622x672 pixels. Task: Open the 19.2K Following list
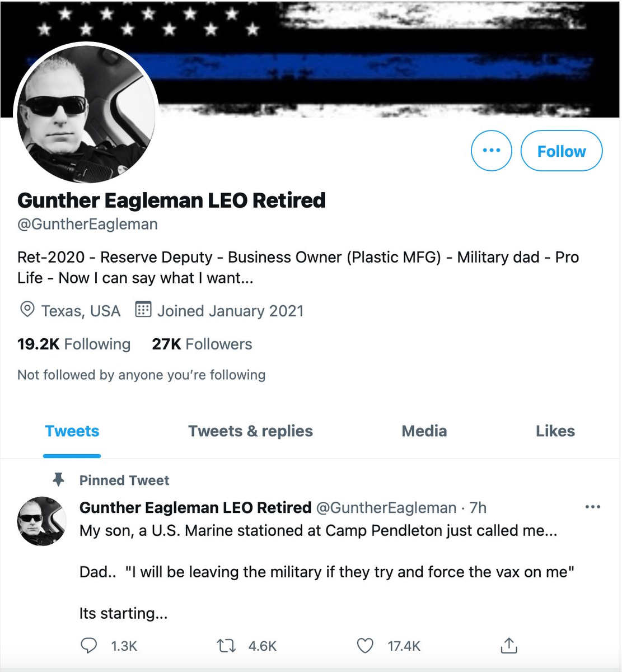click(x=74, y=344)
